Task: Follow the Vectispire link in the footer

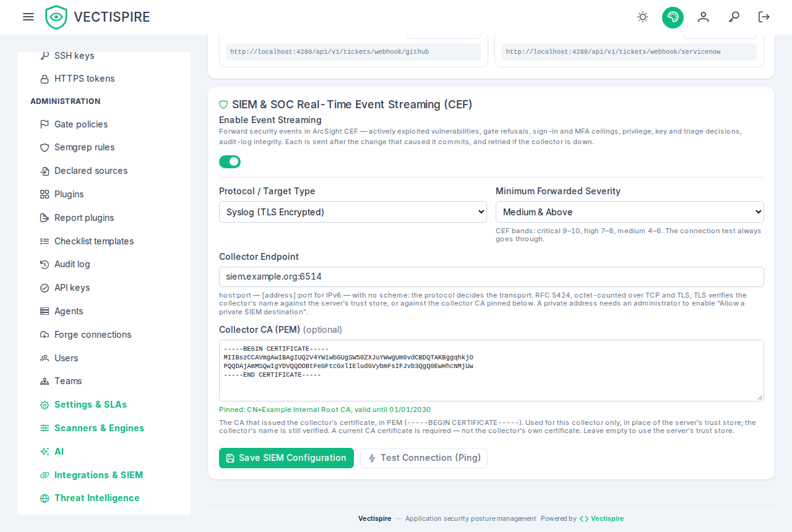Action: (x=601, y=518)
